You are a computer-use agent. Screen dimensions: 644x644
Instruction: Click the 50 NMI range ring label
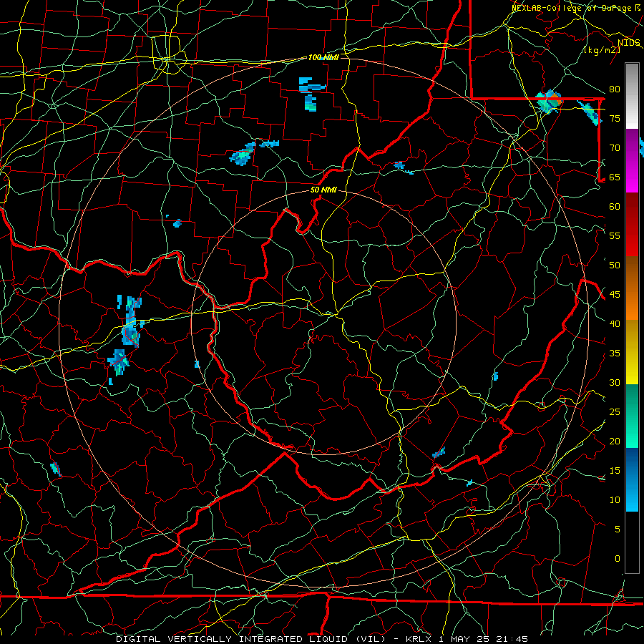point(323,190)
